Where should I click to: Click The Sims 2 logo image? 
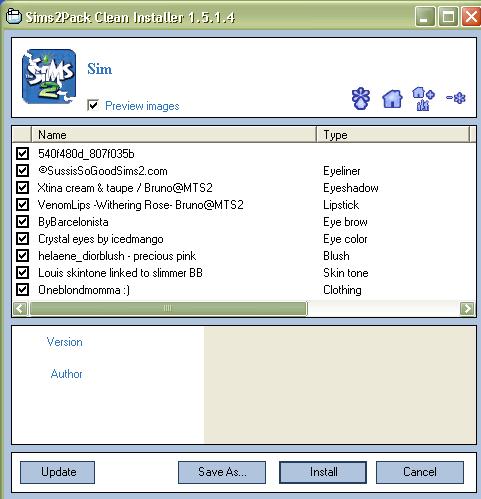(49, 76)
